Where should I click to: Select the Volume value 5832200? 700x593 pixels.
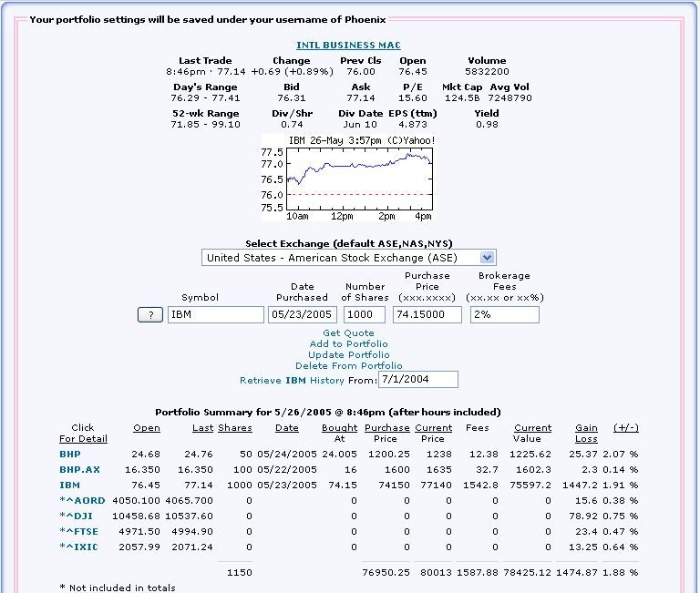click(x=487, y=72)
